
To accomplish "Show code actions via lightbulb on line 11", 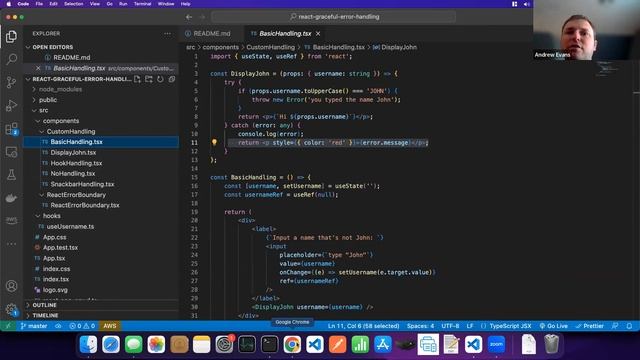I will click(x=214, y=142).
